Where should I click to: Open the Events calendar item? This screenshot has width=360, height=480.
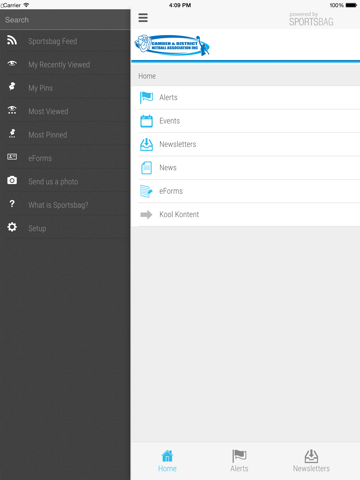pyautogui.click(x=249, y=121)
